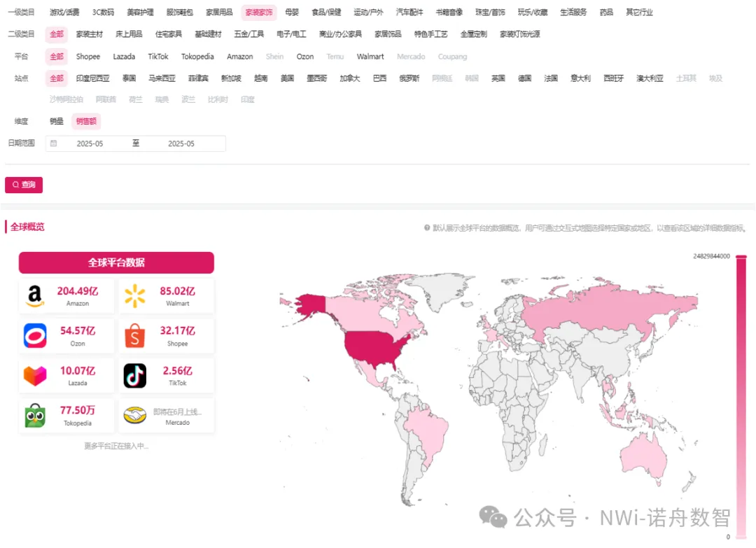
Task: Click the Shopee shopping bag icon
Action: pyautogui.click(x=135, y=336)
